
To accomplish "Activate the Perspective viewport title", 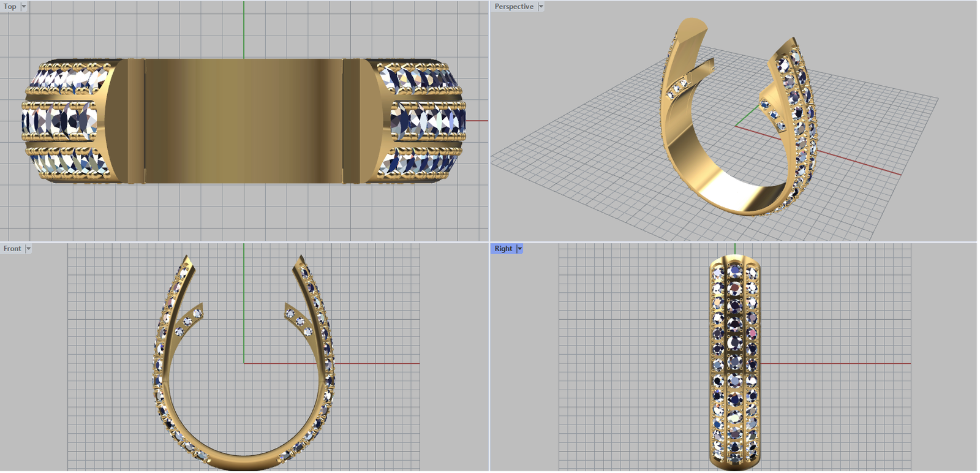I will click(x=513, y=7).
